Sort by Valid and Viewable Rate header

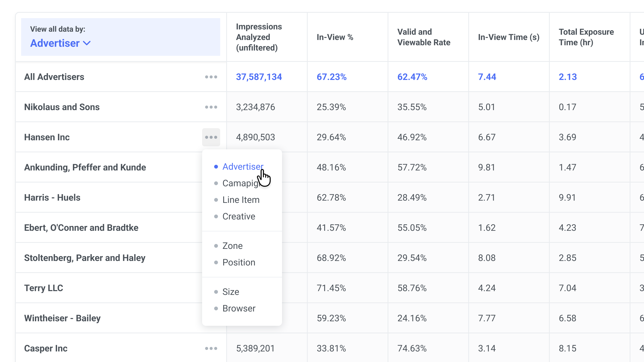424,37
